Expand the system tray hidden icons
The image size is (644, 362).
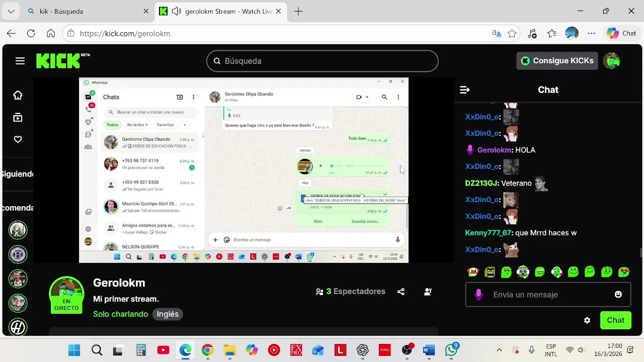[x=499, y=350]
